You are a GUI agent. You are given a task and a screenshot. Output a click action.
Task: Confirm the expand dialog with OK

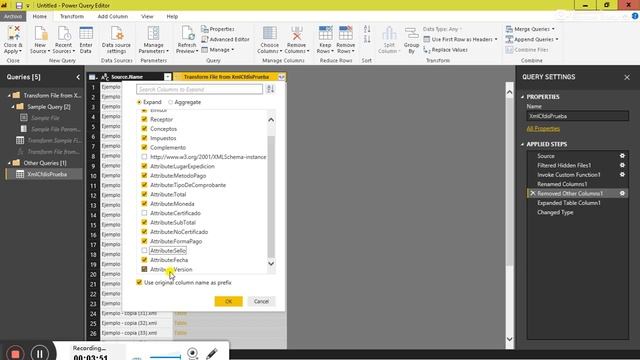pyautogui.click(x=229, y=301)
